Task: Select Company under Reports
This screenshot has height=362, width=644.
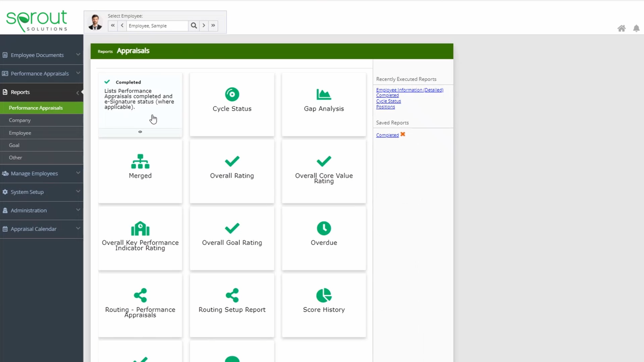Action: click(x=19, y=120)
